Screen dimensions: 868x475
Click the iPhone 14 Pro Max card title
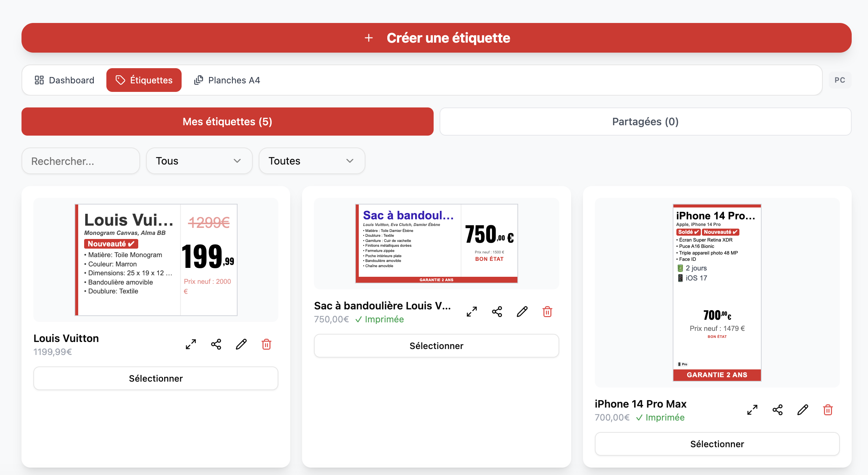640,404
